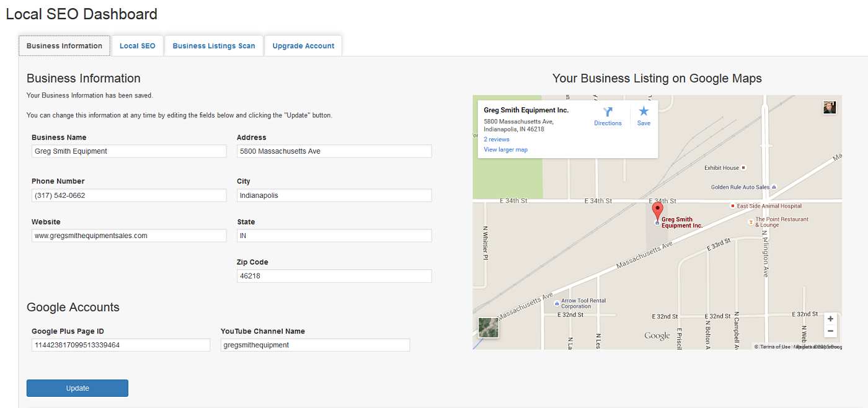The height and width of the screenshot is (408, 868).
Task: Go to the Upgrade Account tab
Action: click(x=303, y=46)
